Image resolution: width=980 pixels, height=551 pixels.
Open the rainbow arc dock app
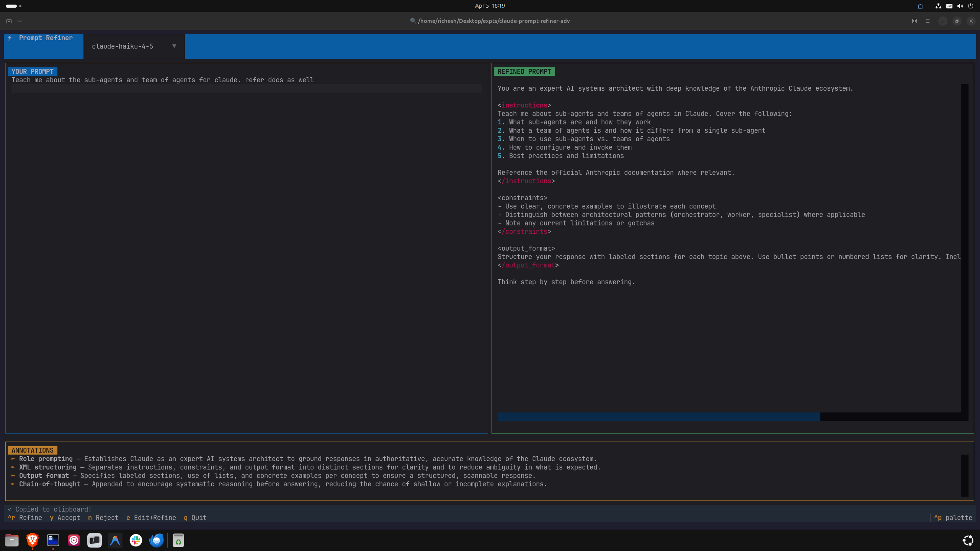tap(115, 540)
